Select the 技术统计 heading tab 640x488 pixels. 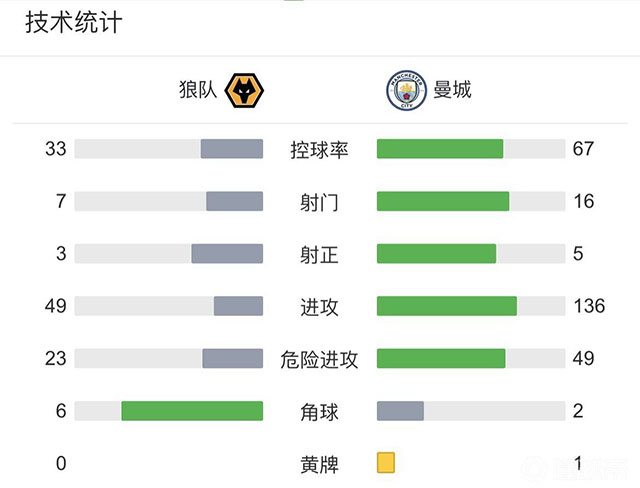click(x=73, y=22)
